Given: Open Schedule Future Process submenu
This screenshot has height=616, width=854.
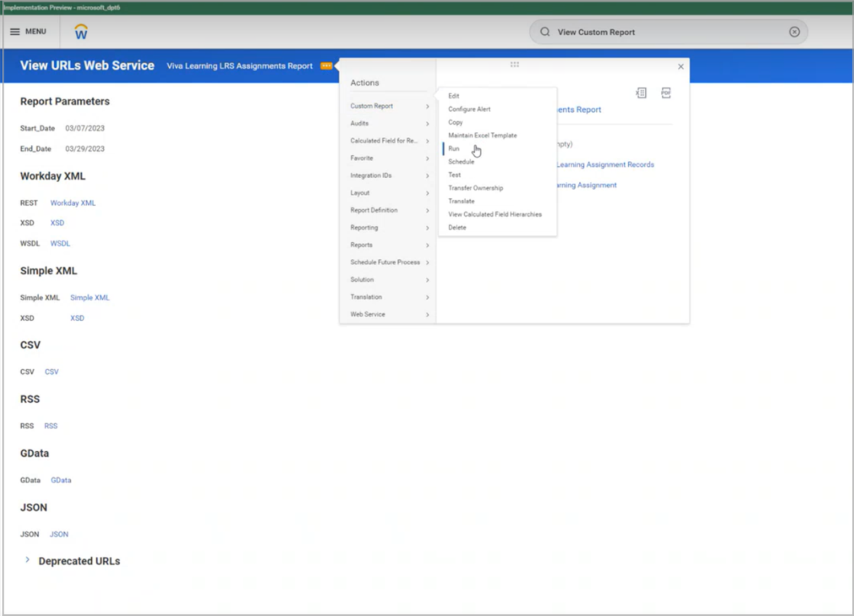Looking at the screenshot, I should (x=389, y=262).
